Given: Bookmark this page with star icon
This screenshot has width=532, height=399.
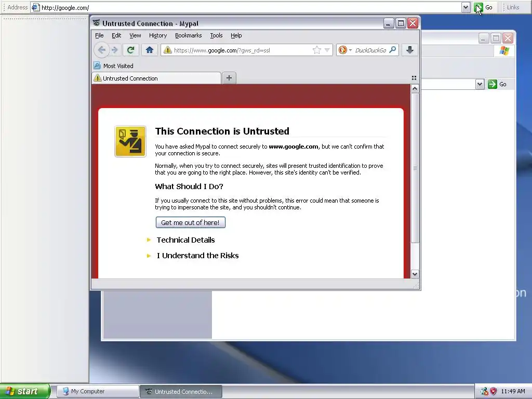Looking at the screenshot, I should pyautogui.click(x=316, y=50).
